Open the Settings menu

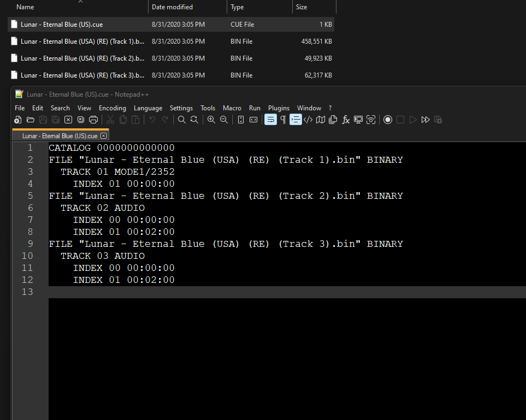click(x=181, y=108)
